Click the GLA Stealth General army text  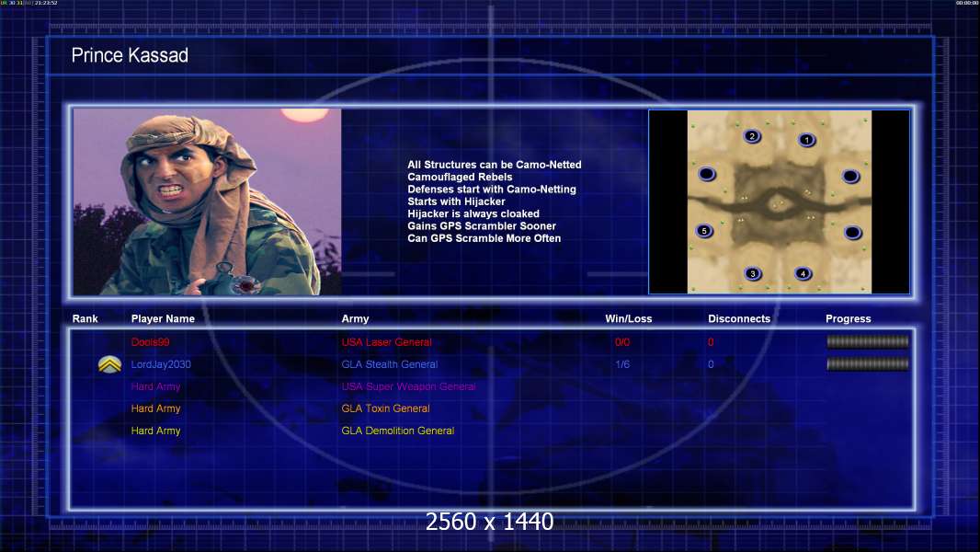coord(390,364)
